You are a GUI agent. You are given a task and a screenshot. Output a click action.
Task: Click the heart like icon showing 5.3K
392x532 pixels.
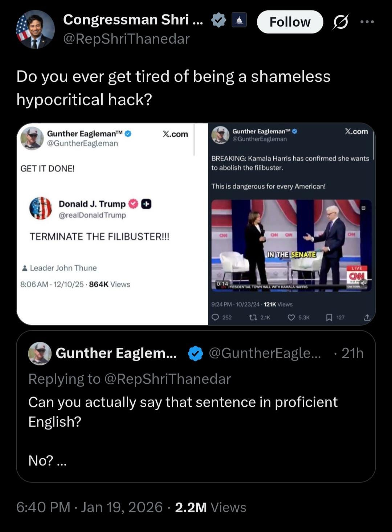point(291,317)
